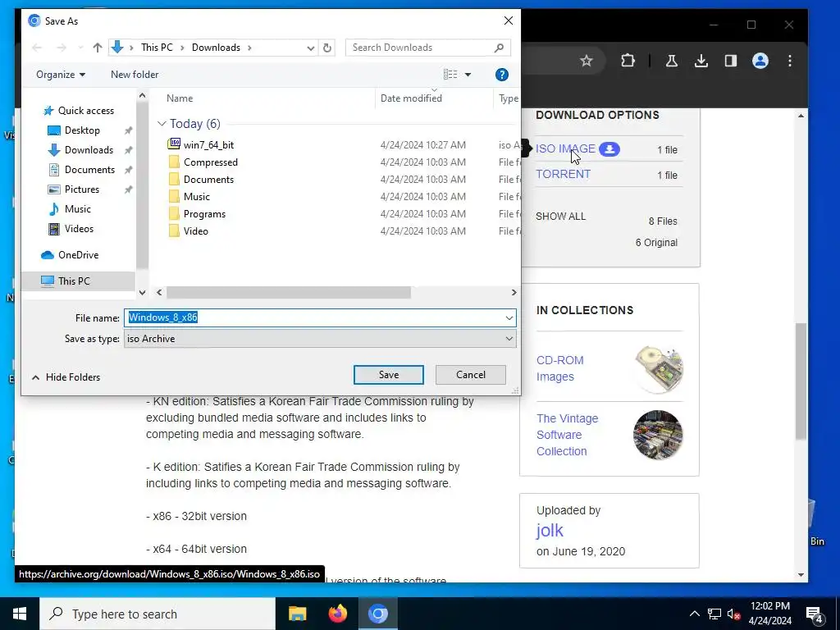The height and width of the screenshot is (630, 840).
Task: Open Music in navigation pane
Action: (78, 209)
